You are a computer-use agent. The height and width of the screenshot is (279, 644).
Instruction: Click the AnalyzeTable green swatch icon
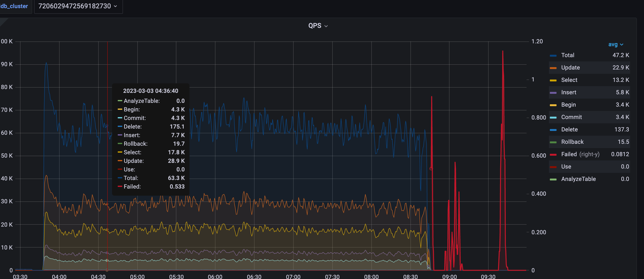[553, 179]
